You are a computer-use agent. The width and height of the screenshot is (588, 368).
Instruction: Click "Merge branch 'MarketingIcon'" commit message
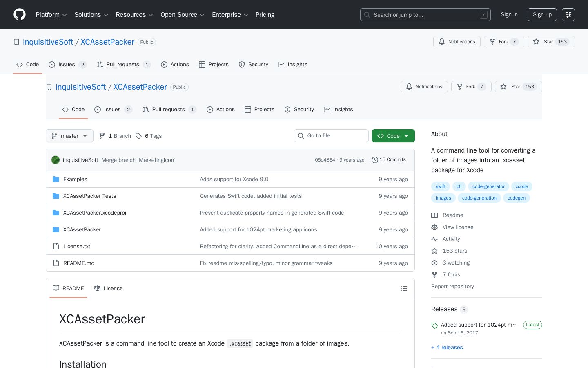tap(138, 160)
